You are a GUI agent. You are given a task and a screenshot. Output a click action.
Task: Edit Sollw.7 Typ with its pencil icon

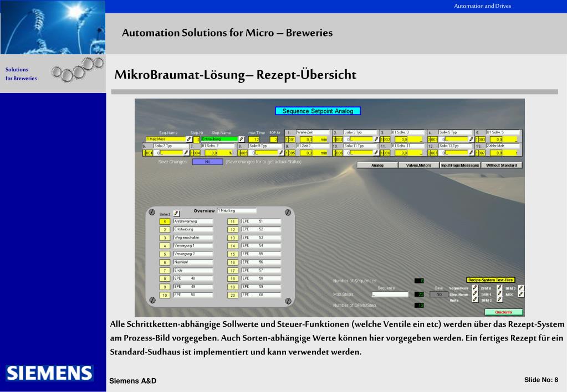click(186, 153)
